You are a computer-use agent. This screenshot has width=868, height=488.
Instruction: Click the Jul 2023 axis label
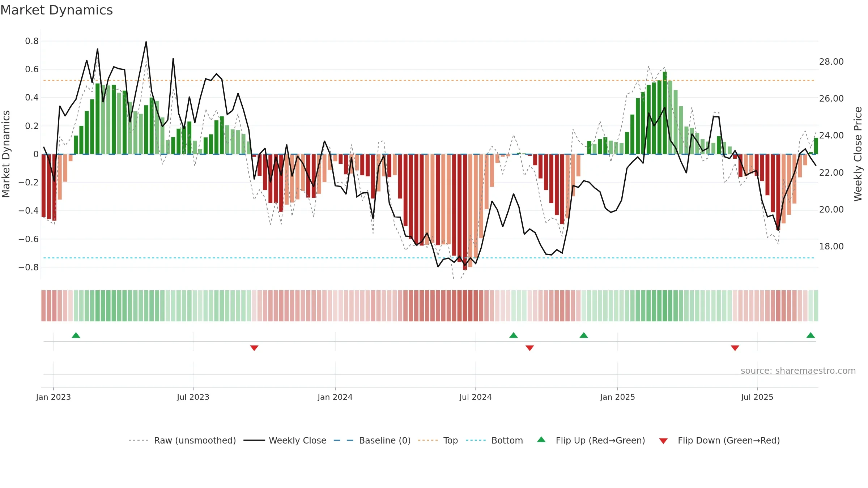pos(193,397)
